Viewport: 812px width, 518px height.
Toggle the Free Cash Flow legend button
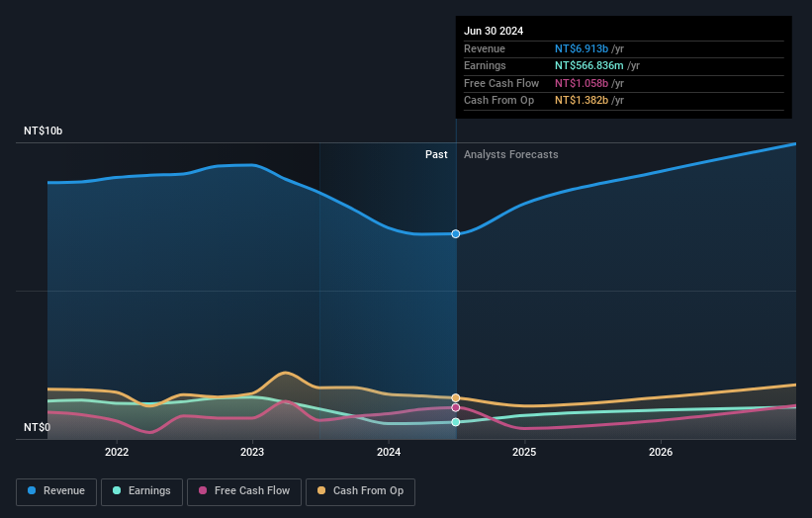(244, 491)
